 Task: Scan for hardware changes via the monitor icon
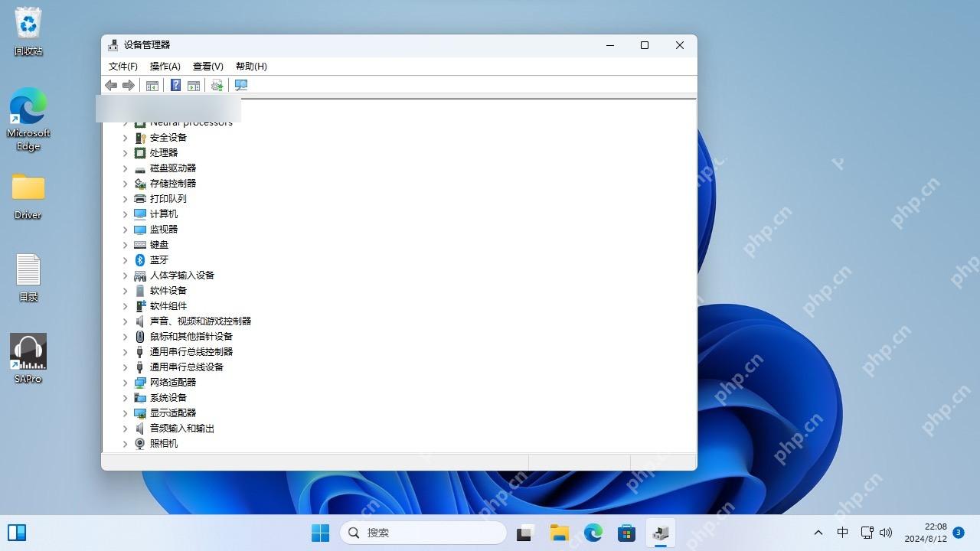click(x=241, y=86)
